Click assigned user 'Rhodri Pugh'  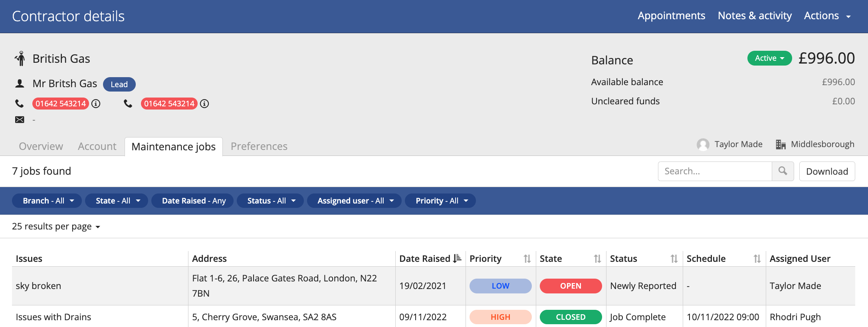point(795,317)
